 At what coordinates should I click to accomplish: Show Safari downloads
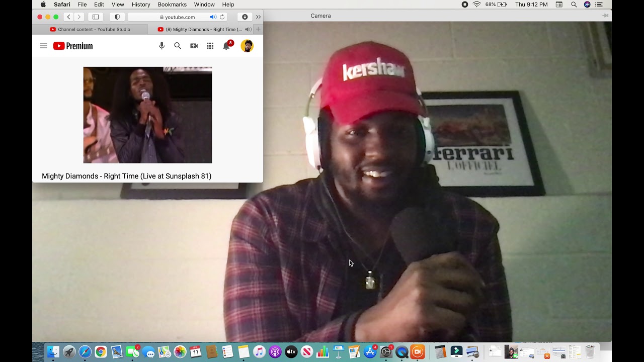click(245, 17)
